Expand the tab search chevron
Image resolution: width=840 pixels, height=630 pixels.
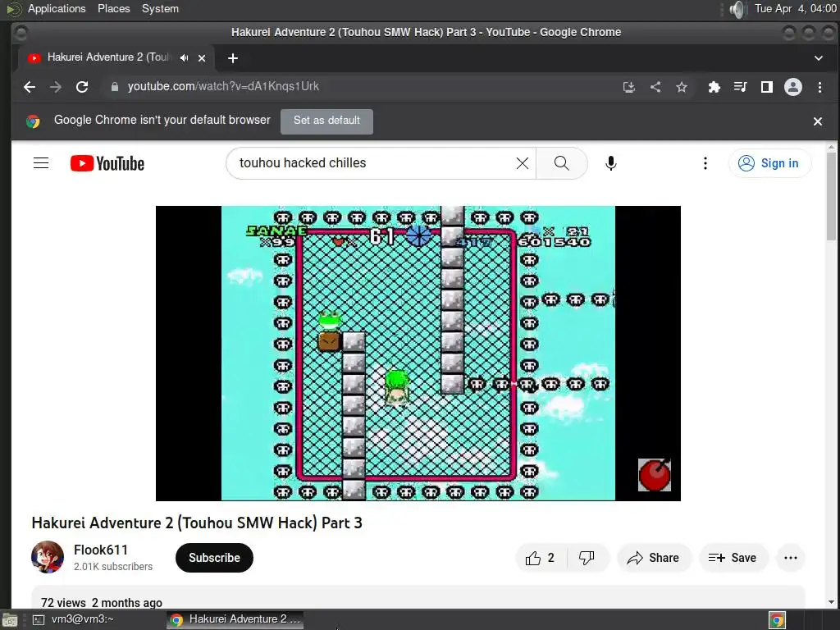coord(819,58)
